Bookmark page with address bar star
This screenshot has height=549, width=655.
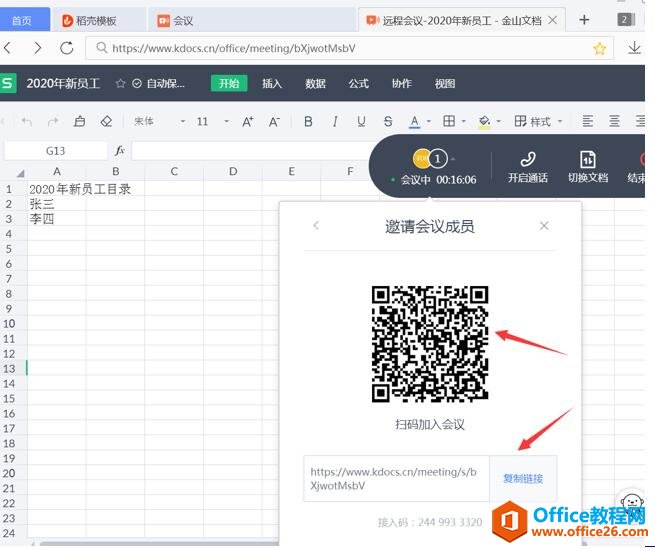pos(600,48)
